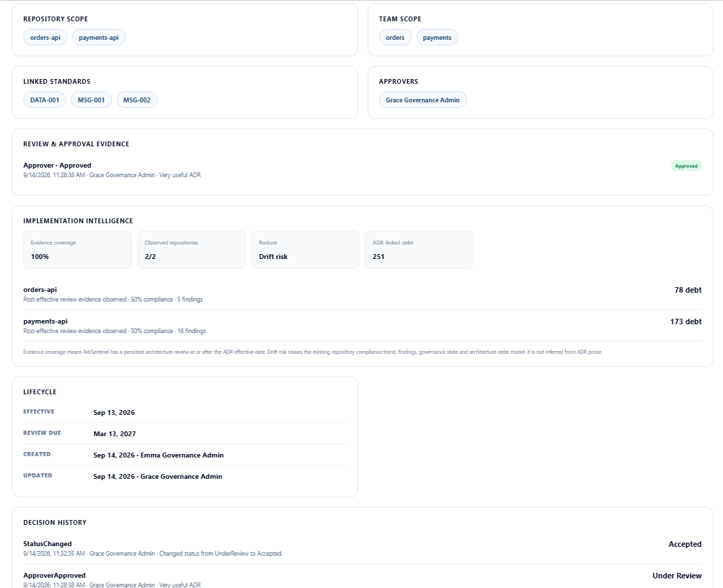The image size is (723, 588).
Task: Click the Evidence coverage 100% card
Action: click(x=78, y=250)
